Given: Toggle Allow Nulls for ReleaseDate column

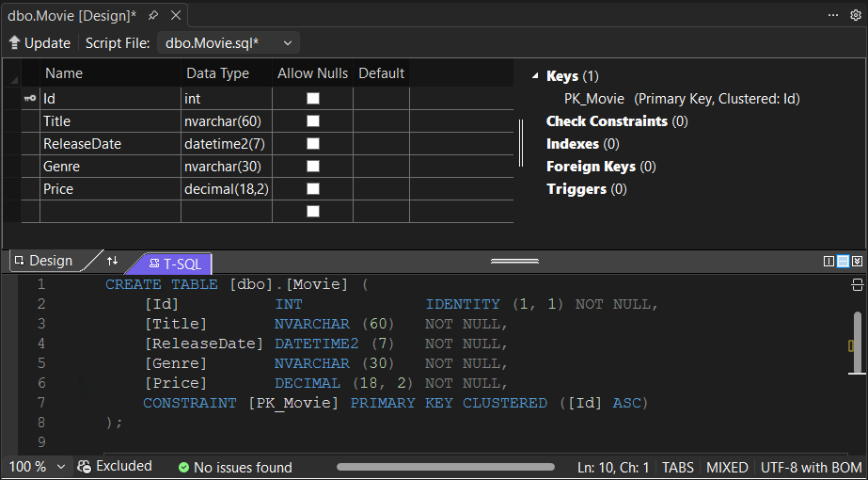Looking at the screenshot, I should coord(313,144).
